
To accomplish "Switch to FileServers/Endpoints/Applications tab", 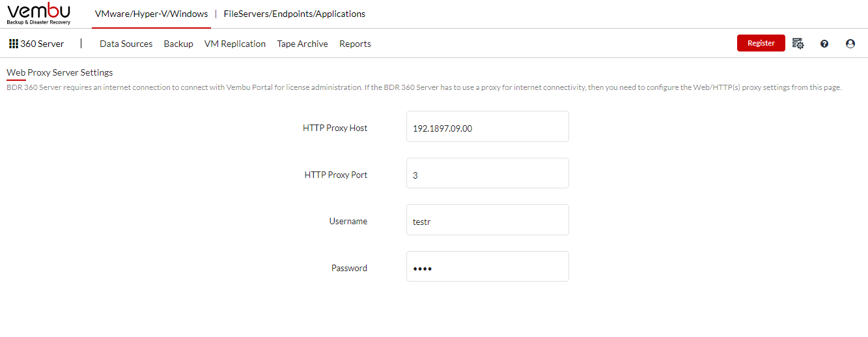I will (294, 14).
